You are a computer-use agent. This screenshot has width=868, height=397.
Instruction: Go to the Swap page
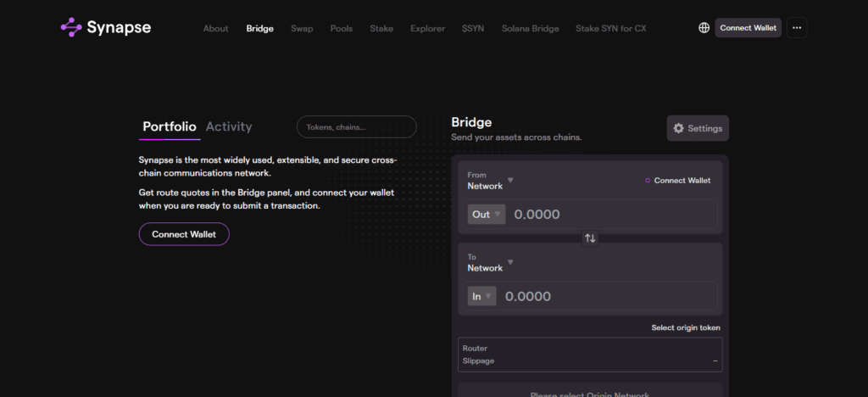click(302, 28)
